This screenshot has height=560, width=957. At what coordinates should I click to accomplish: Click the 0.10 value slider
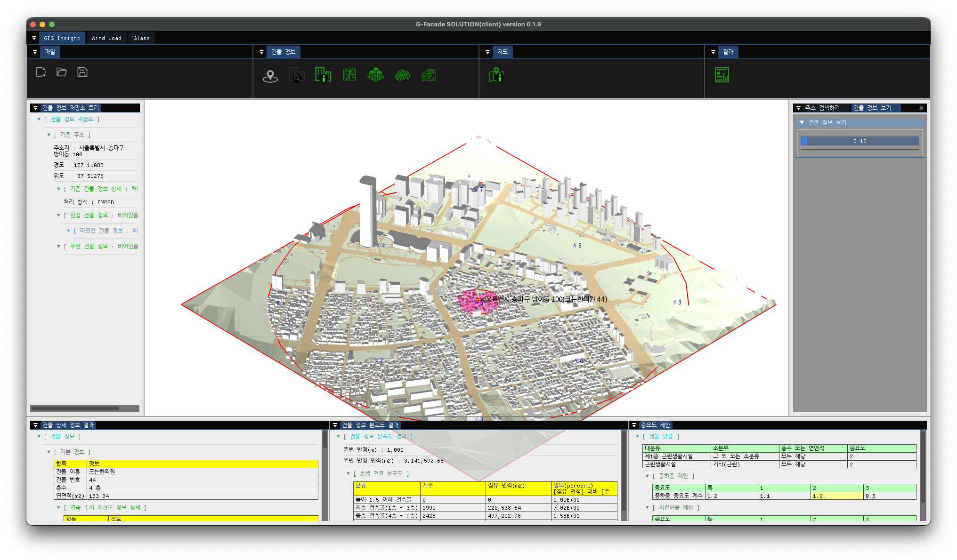point(860,141)
